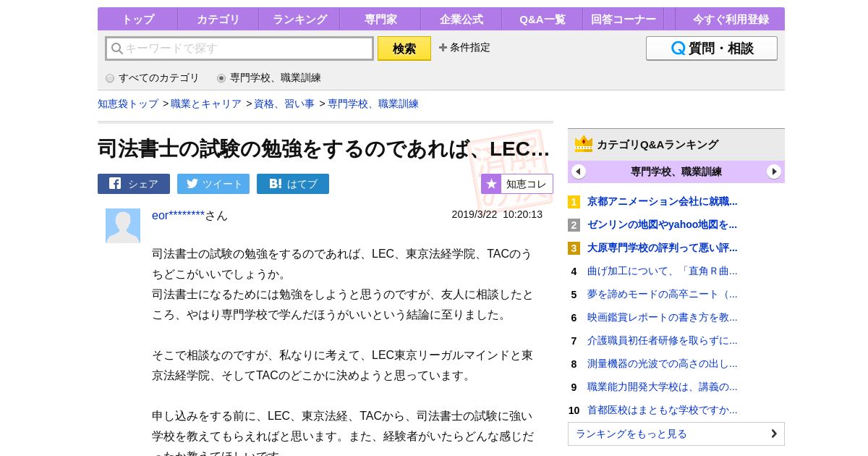The width and height of the screenshot is (868, 456).
Task: Follow 資格、習い事 breadcrumb link
Action: coord(284,104)
